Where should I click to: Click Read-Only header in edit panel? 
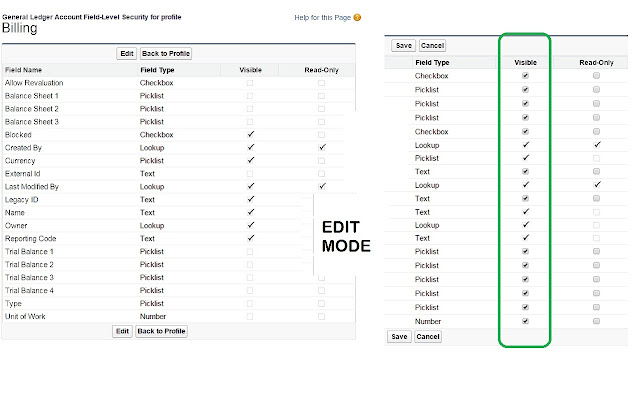(596, 63)
